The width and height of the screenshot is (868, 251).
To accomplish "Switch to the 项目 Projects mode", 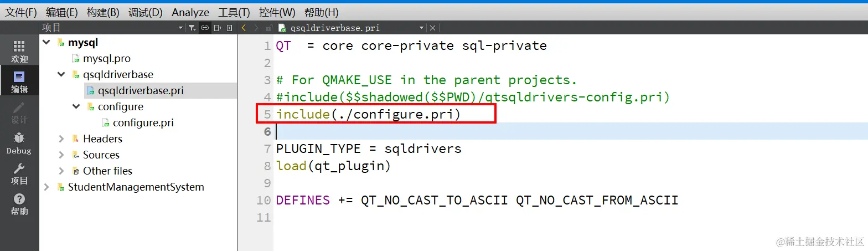I will (x=19, y=174).
